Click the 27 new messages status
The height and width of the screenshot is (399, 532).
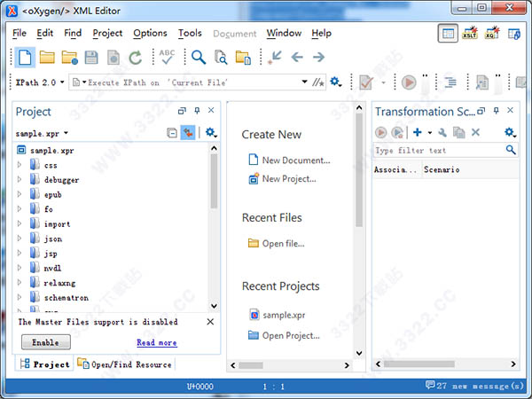(474, 386)
